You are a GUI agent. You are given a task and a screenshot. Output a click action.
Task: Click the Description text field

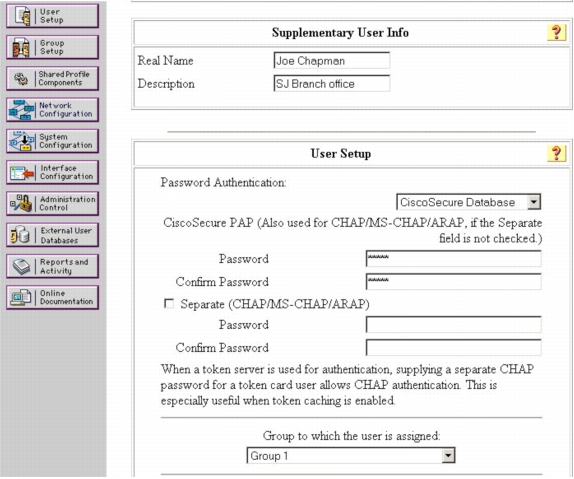pyautogui.click(x=332, y=83)
